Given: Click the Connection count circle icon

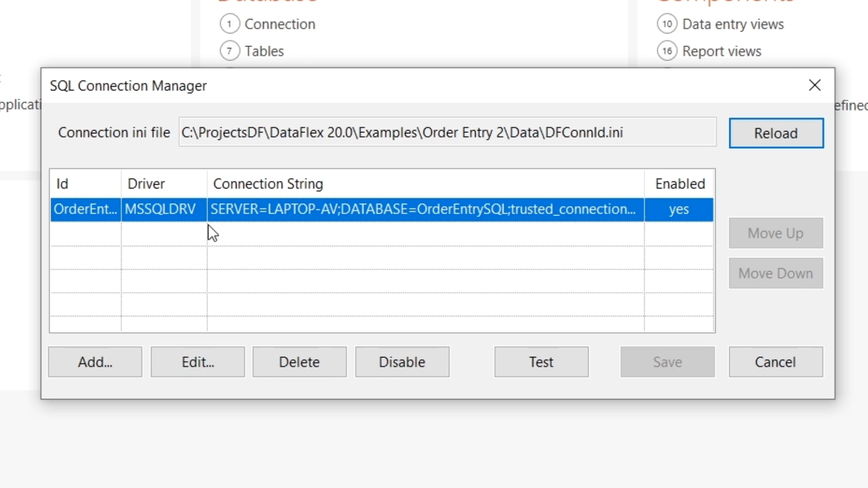Looking at the screenshot, I should [230, 24].
